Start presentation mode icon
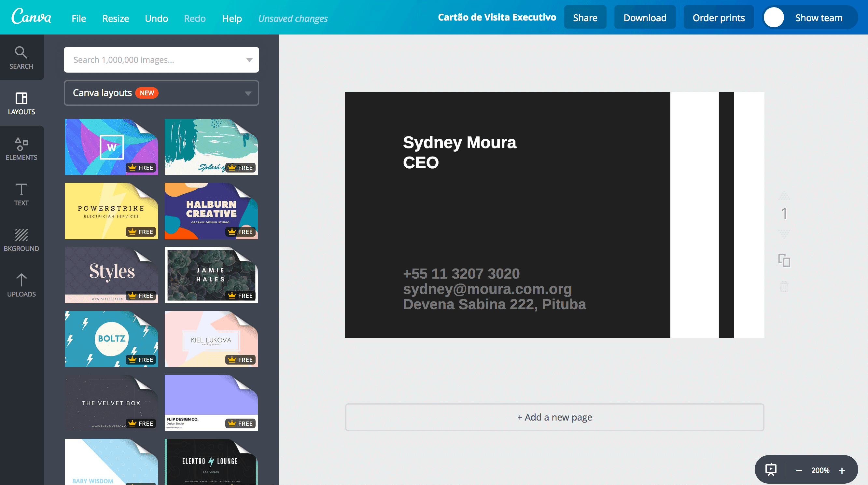This screenshot has height=485, width=868. [x=771, y=470]
